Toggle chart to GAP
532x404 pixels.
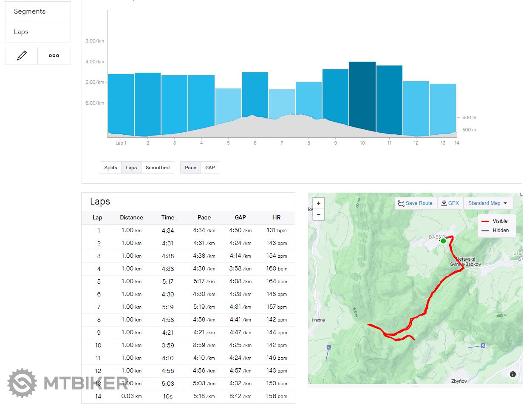coord(210,168)
